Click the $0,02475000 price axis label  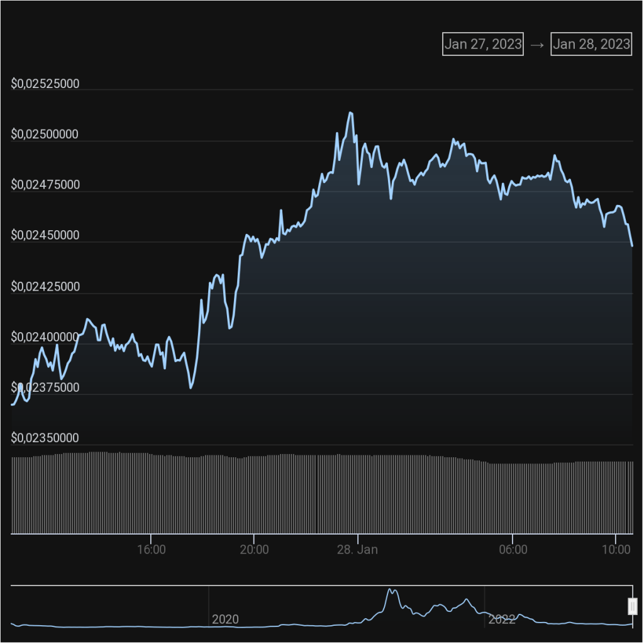45,185
